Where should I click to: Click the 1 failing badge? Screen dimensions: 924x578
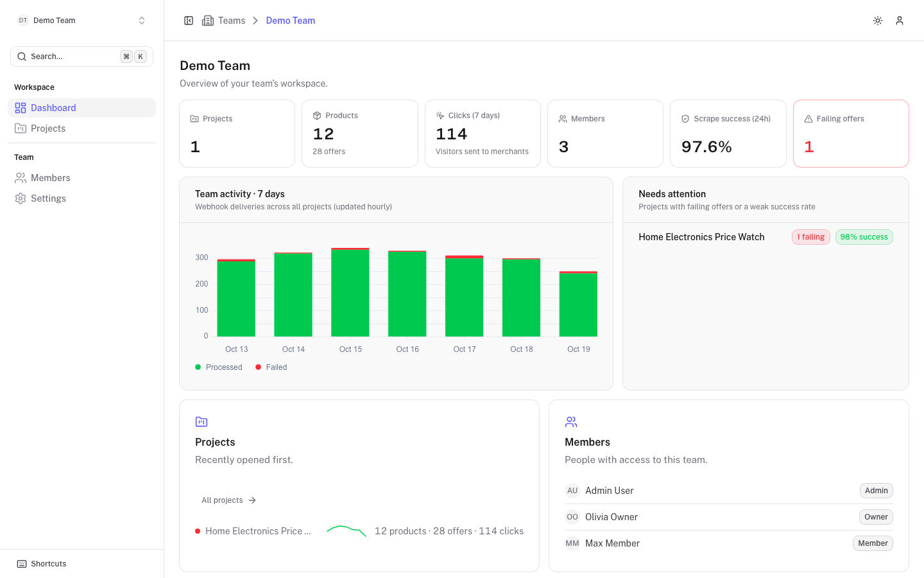pyautogui.click(x=811, y=237)
